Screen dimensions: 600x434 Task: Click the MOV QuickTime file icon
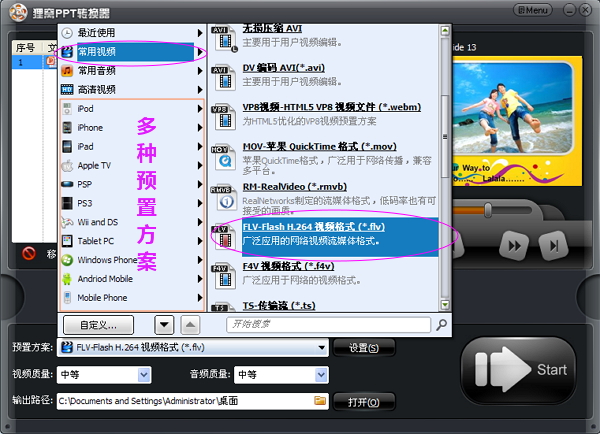coord(224,157)
